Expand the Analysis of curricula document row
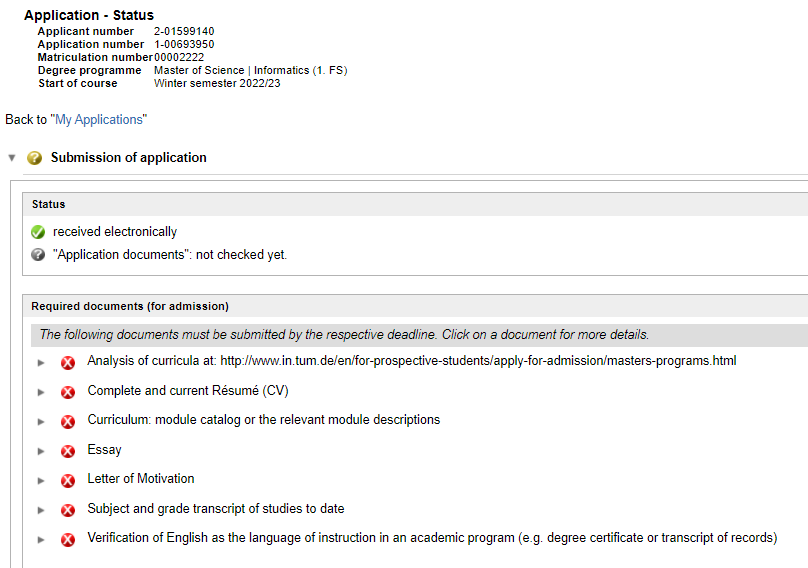 42,362
